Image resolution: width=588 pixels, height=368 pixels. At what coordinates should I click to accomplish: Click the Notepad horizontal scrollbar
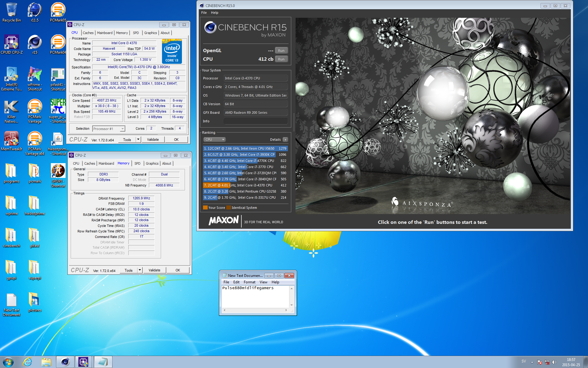(x=255, y=310)
